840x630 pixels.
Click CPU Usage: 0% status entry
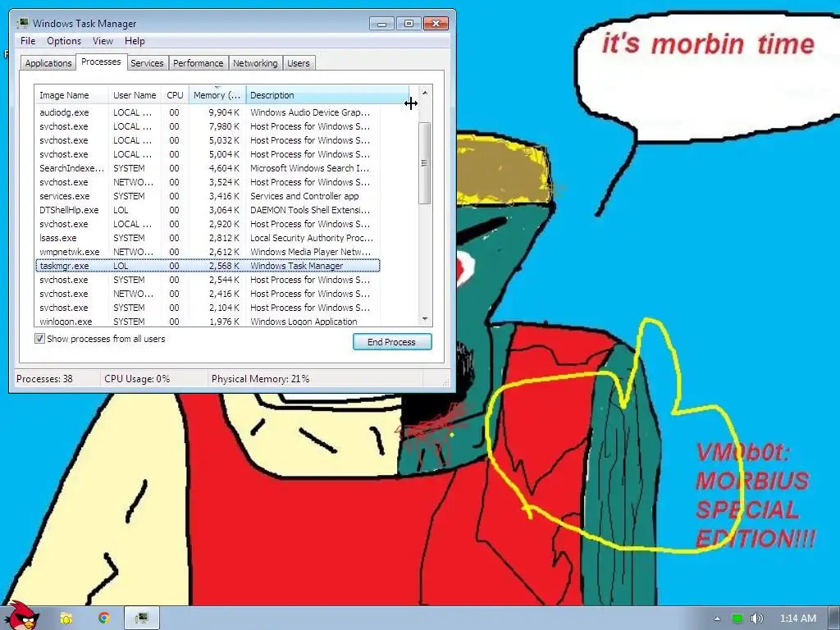point(137,379)
